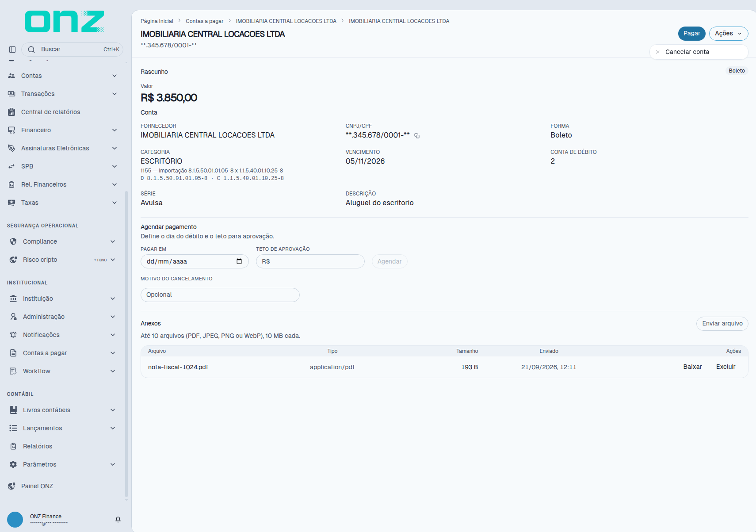Click the Instituição bank icon

click(13, 299)
